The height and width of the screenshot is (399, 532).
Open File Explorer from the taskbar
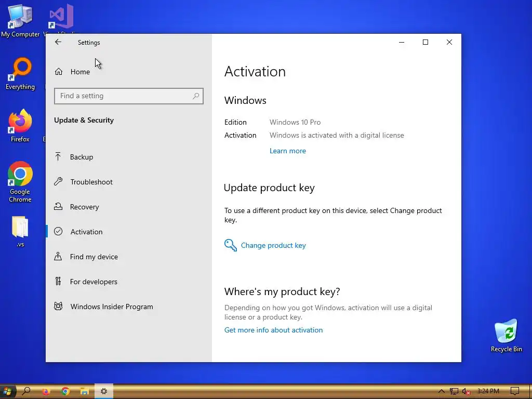click(85, 392)
